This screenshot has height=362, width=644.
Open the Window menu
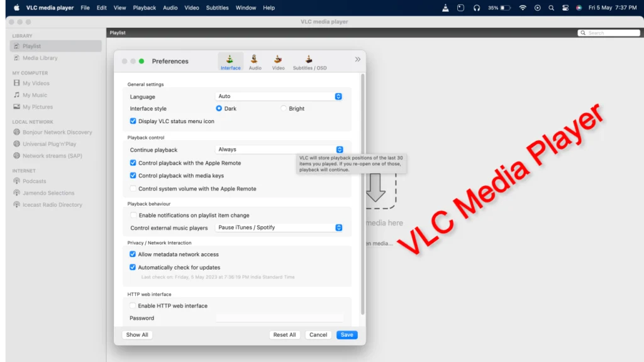(246, 8)
